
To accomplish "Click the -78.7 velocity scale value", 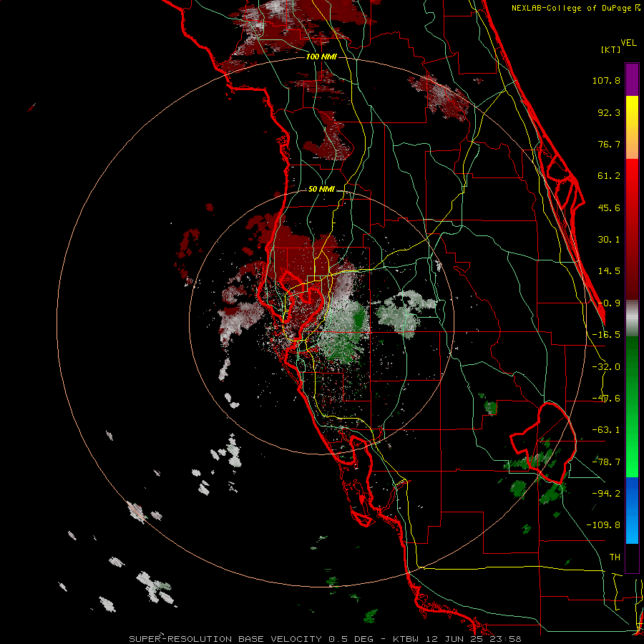I will pos(606,462).
